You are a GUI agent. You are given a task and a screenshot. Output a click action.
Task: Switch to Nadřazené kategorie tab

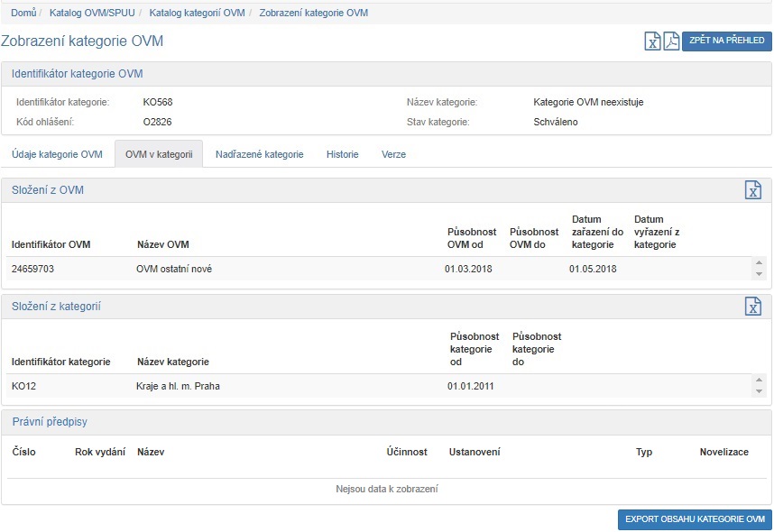[259, 154]
